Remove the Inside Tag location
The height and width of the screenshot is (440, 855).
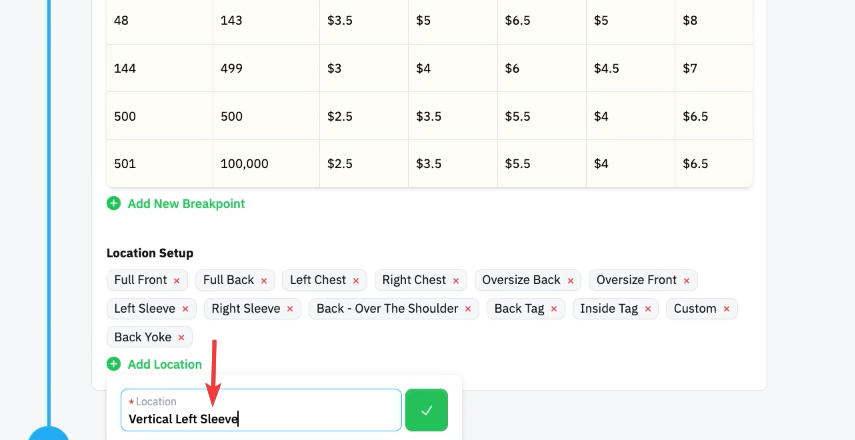click(x=648, y=309)
